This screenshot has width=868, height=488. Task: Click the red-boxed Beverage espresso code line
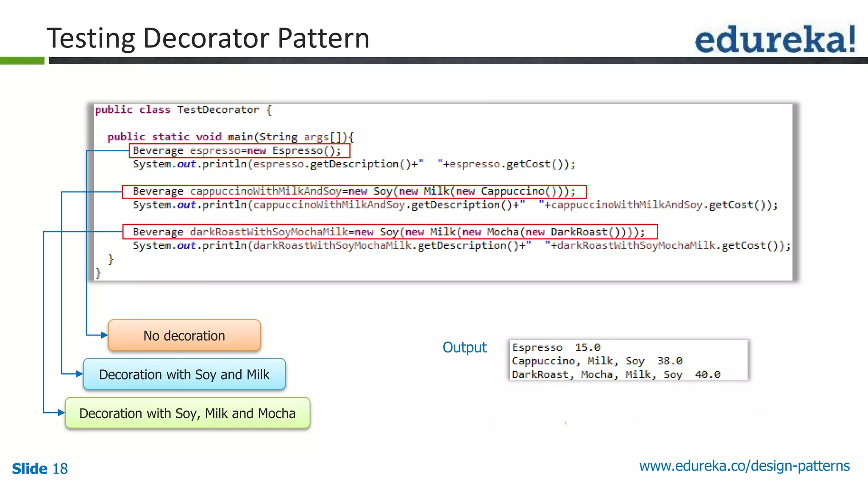point(239,151)
